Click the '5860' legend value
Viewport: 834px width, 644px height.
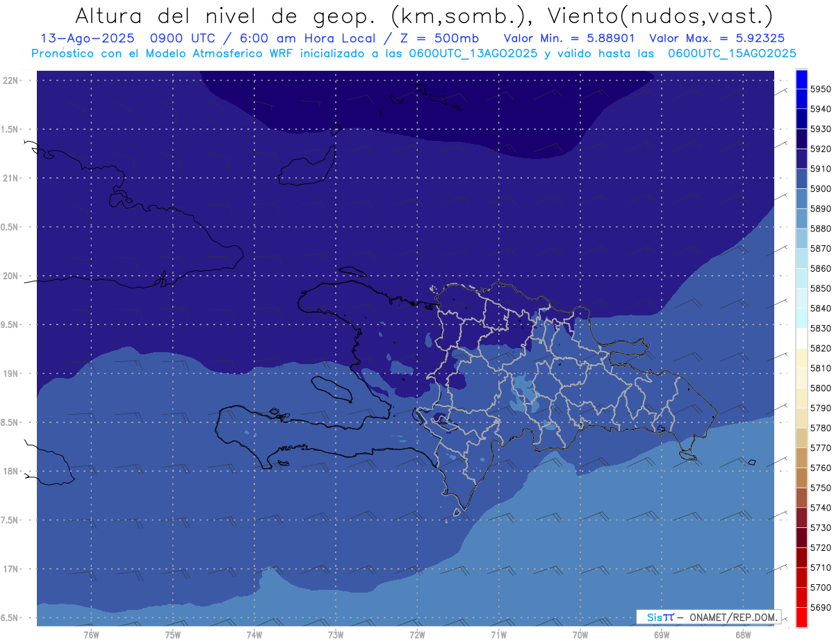coord(821,268)
